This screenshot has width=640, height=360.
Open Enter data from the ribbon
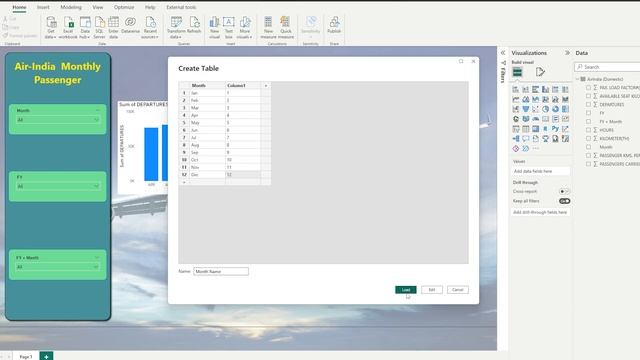[113, 27]
